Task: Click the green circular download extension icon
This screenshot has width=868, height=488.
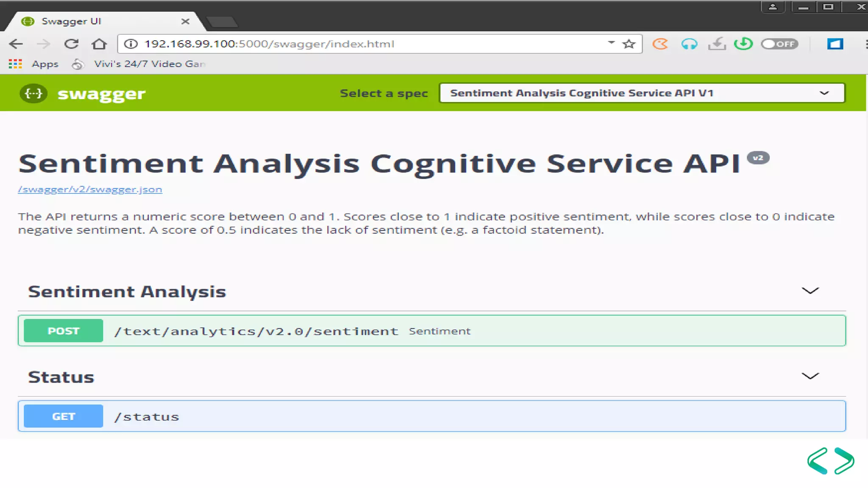Action: 743,44
